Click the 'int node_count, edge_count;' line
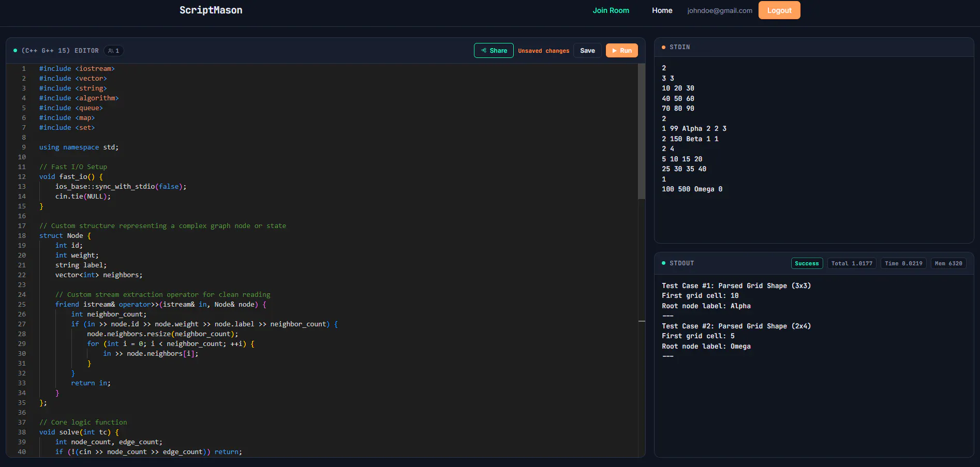 (x=109, y=442)
